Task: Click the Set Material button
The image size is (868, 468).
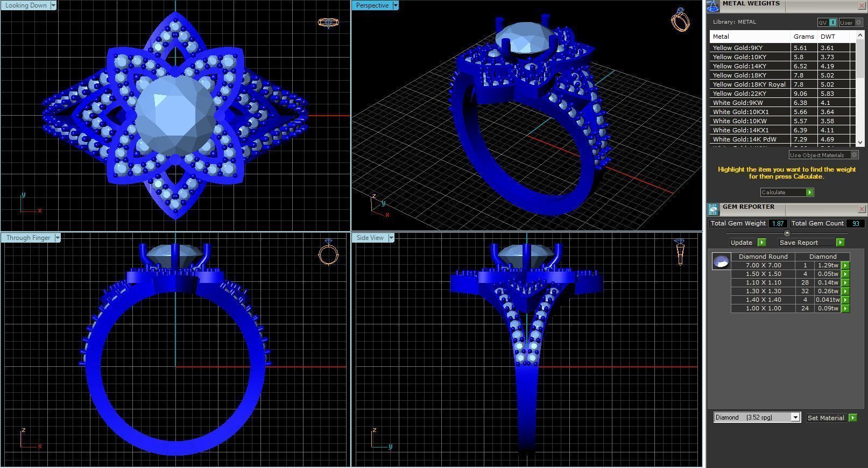Action: coord(831,417)
